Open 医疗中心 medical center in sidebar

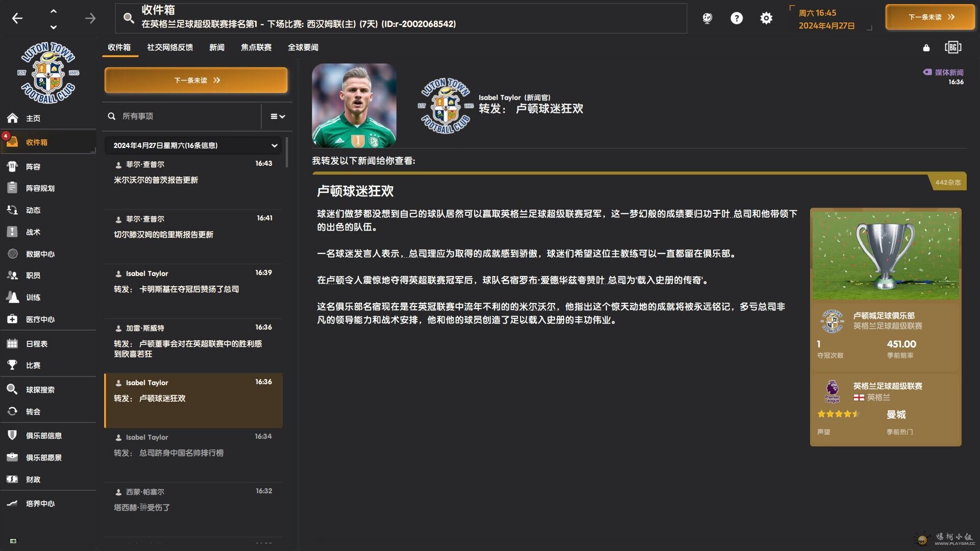click(40, 319)
